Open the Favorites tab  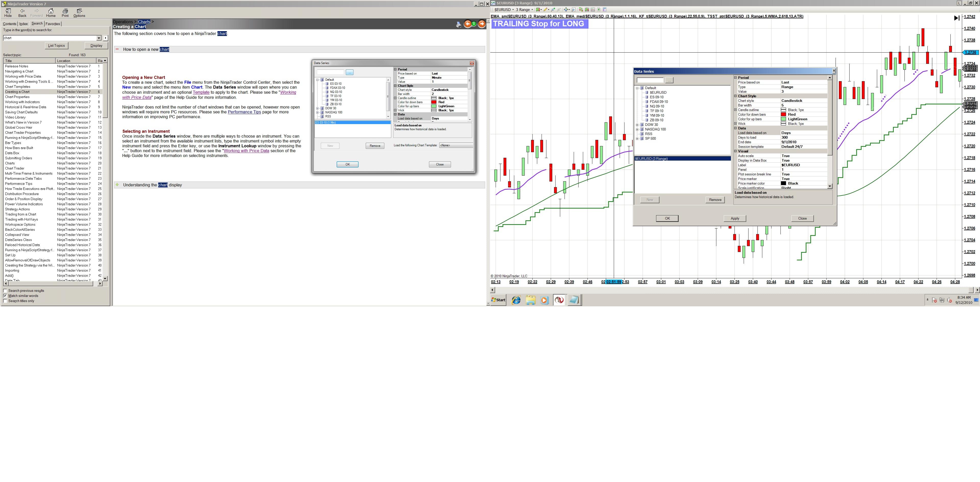click(x=53, y=23)
